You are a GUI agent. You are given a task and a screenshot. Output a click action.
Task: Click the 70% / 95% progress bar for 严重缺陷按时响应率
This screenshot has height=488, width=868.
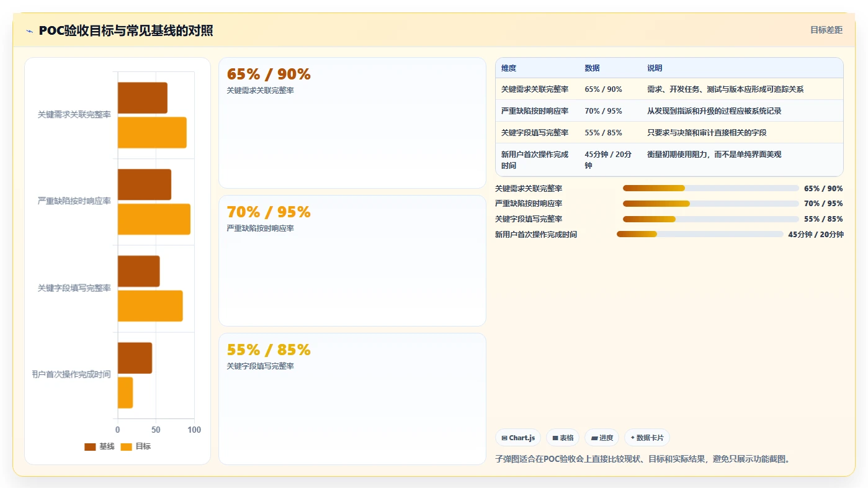[711, 204]
